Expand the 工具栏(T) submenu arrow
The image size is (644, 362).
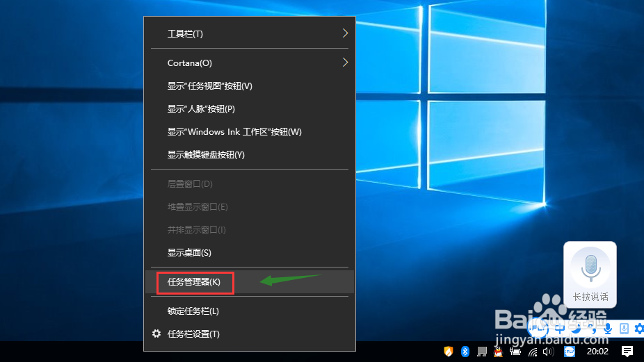point(345,33)
